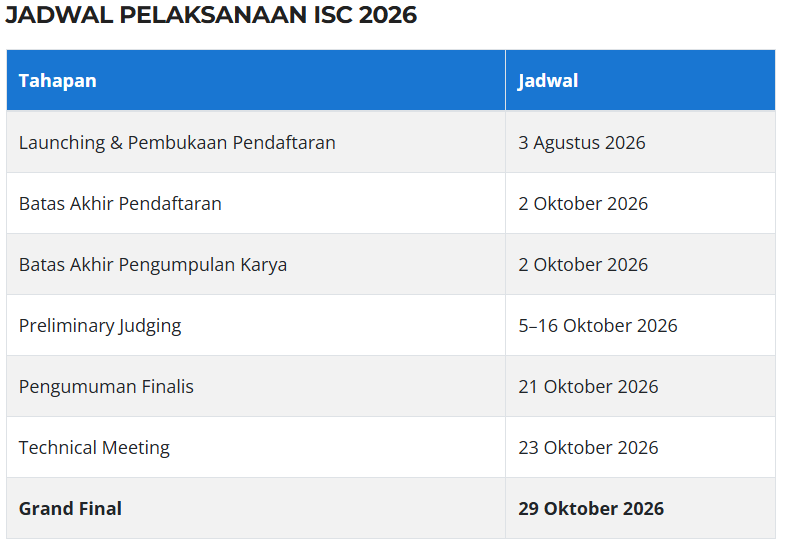Select the 23 Oktober 2026 date
Image resolution: width=786 pixels, height=547 pixels.
588,448
